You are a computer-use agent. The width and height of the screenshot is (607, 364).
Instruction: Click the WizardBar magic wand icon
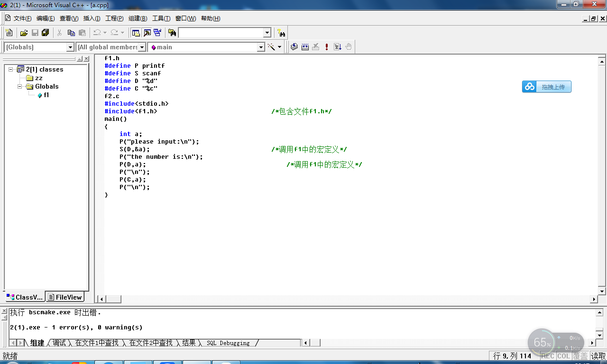pyautogui.click(x=271, y=47)
